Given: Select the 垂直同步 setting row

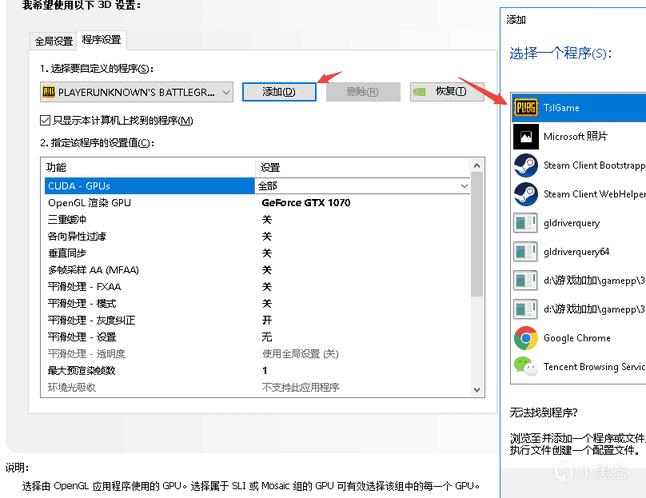Looking at the screenshot, I should point(257,253).
